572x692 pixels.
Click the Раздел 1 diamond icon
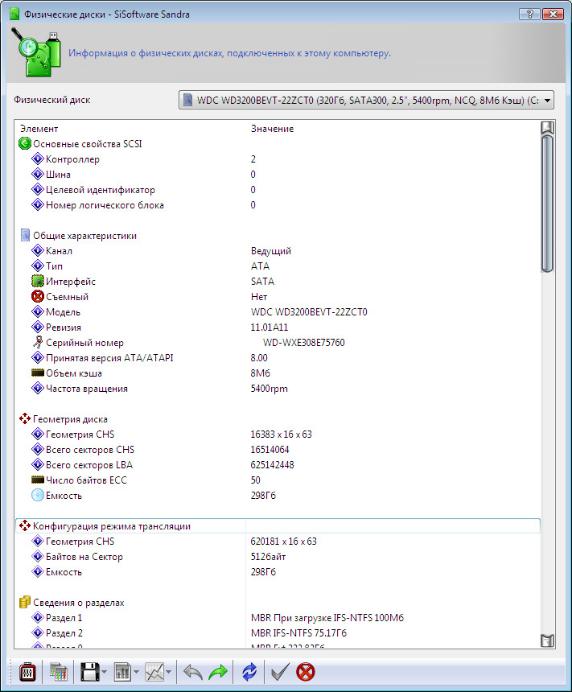pos(38,617)
